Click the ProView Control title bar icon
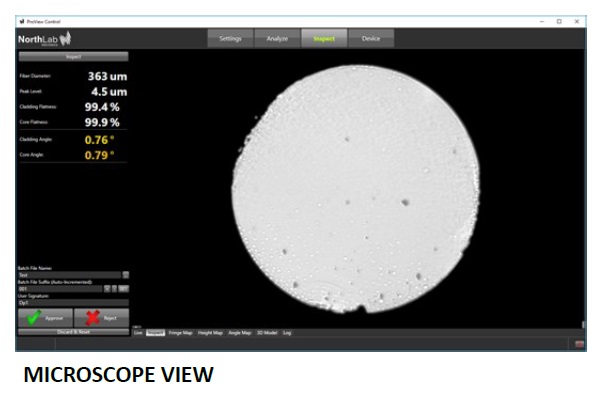The image size is (611, 393). 22,21
